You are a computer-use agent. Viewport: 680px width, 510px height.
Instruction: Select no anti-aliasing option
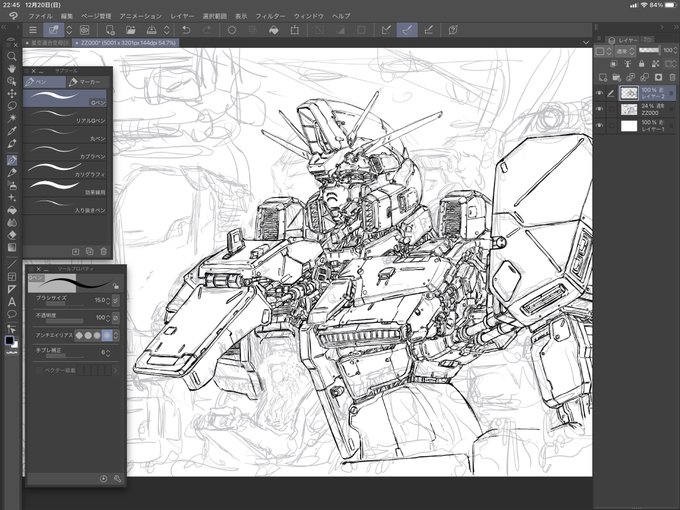click(x=79, y=335)
